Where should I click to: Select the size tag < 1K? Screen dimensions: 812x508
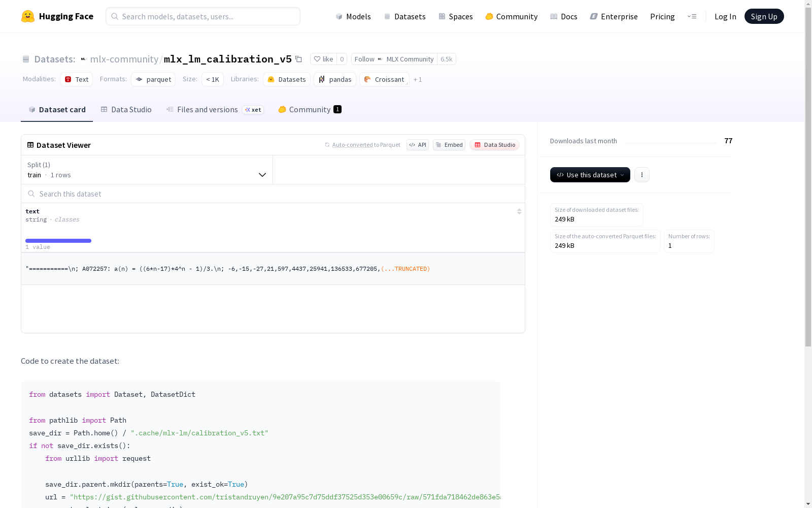pyautogui.click(x=213, y=79)
